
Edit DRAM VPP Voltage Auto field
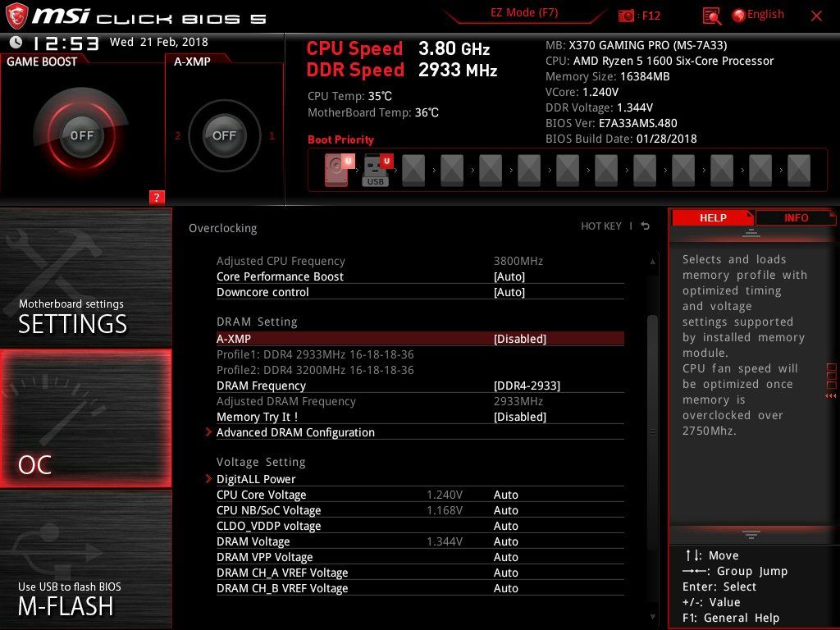tap(505, 557)
